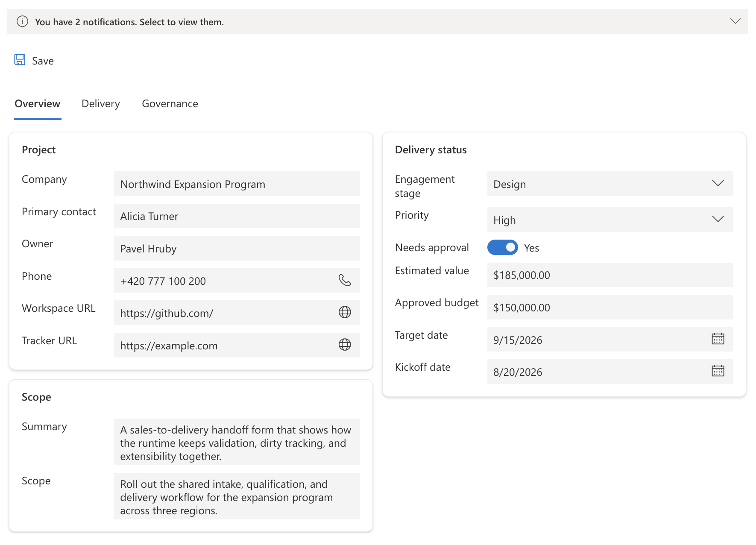Click the Owner field Pavel Hruby
Image resolution: width=756 pixels, height=545 pixels.
click(237, 248)
